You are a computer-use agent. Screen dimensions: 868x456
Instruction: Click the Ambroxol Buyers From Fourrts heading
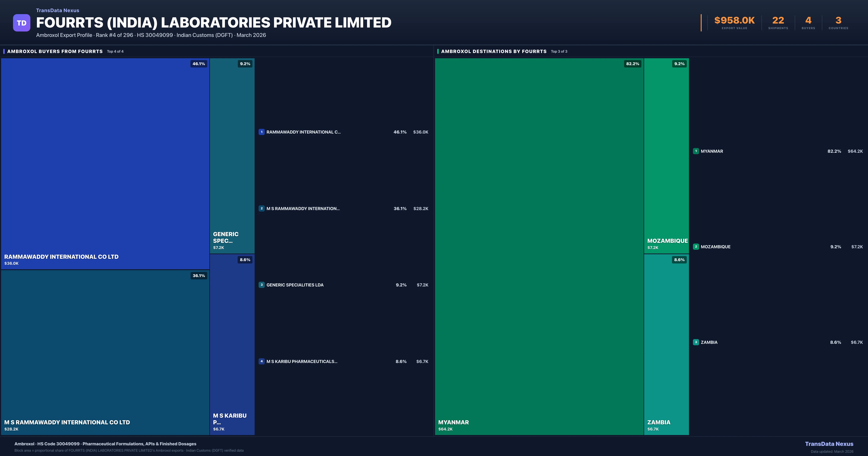(x=55, y=51)
